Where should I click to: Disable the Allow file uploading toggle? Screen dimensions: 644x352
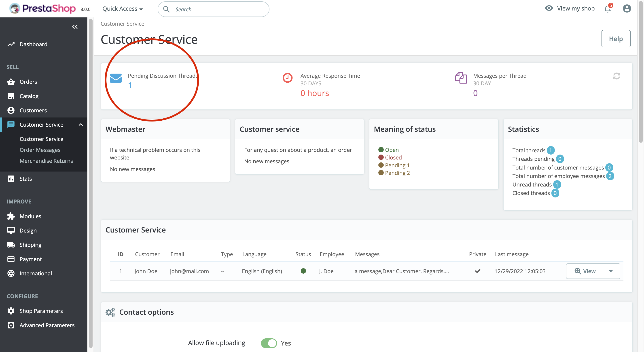coord(269,343)
